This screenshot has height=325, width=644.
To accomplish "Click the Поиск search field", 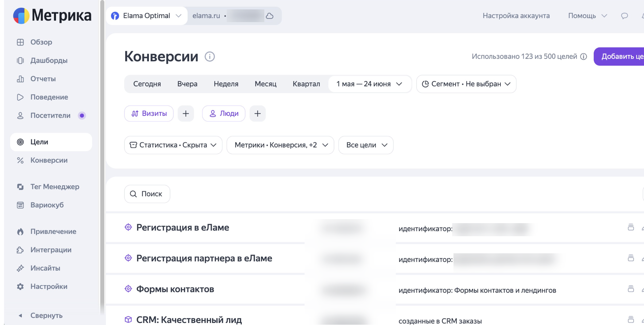I will click(x=147, y=194).
